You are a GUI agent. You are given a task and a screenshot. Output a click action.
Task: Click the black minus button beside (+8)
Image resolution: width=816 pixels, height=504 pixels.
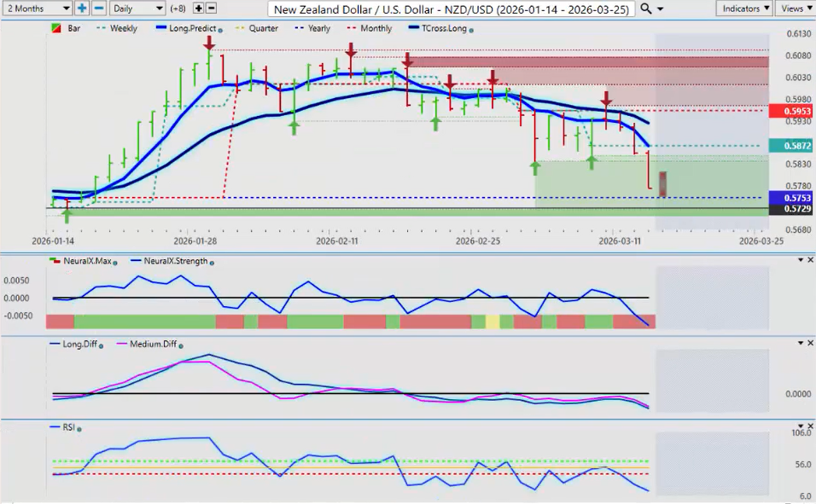point(211,8)
